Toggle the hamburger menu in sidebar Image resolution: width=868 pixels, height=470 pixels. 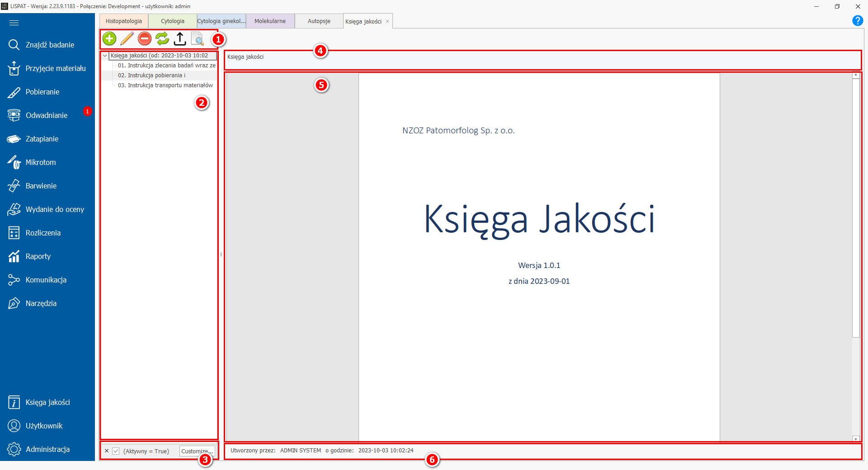click(x=14, y=23)
